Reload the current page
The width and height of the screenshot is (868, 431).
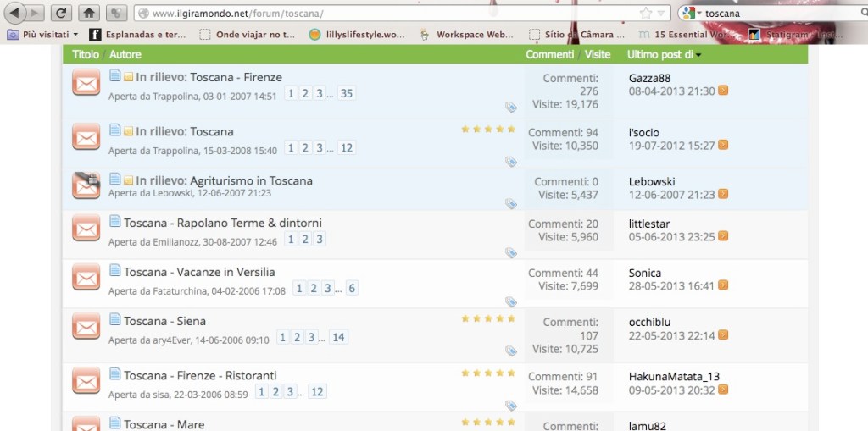tap(60, 13)
